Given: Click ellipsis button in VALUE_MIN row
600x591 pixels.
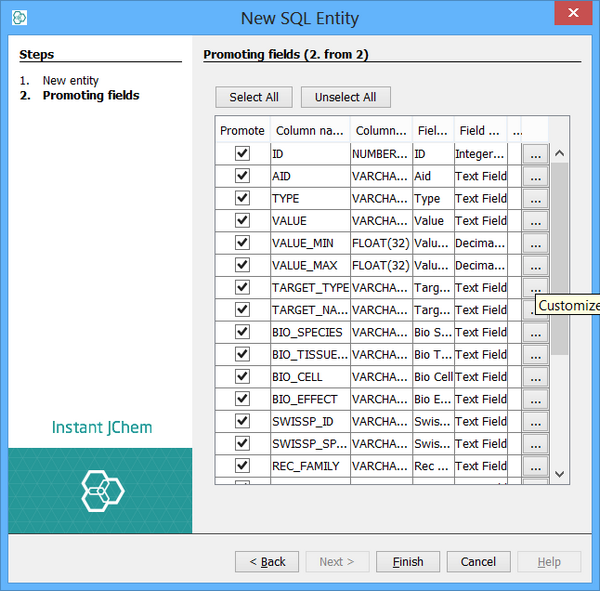Looking at the screenshot, I should point(535,243).
